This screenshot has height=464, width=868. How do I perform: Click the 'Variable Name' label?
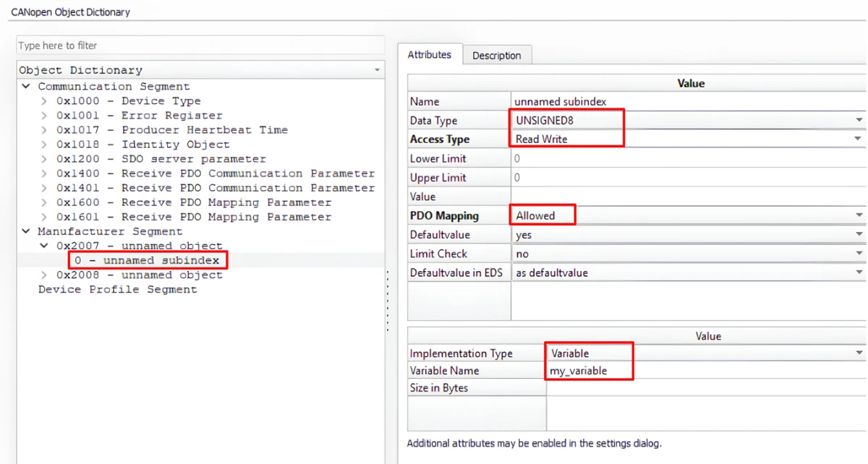(x=444, y=371)
